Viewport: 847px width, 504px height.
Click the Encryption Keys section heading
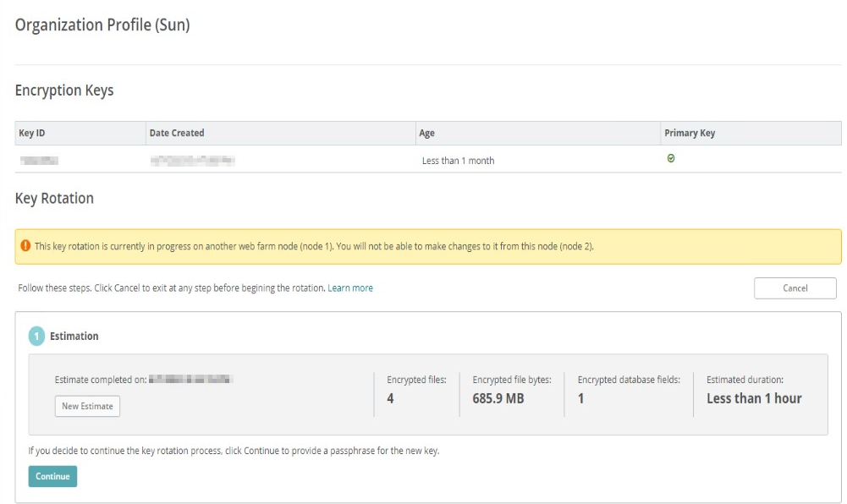(64, 90)
